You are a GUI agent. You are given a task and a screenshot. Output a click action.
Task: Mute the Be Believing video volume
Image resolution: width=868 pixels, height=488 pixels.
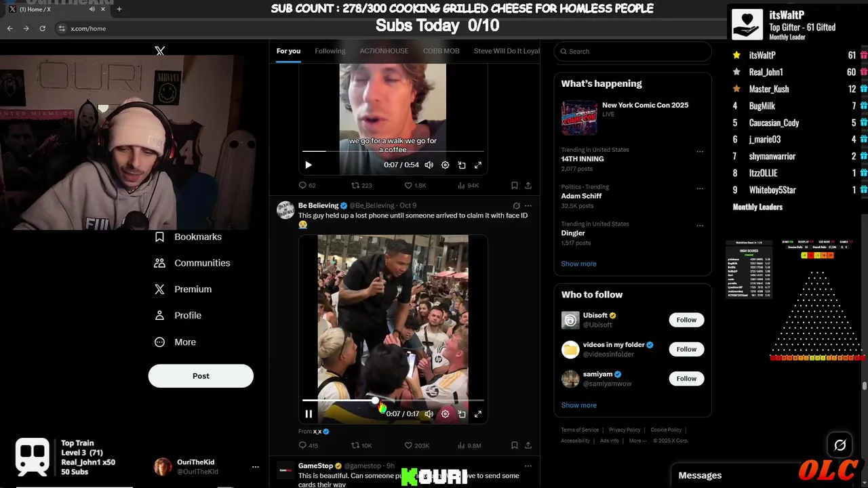429,413
